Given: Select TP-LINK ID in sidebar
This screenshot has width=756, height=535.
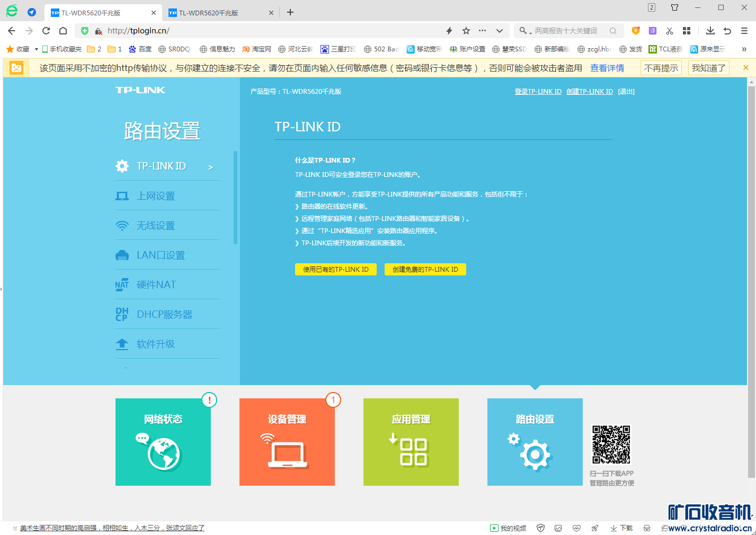Looking at the screenshot, I should point(167,166).
